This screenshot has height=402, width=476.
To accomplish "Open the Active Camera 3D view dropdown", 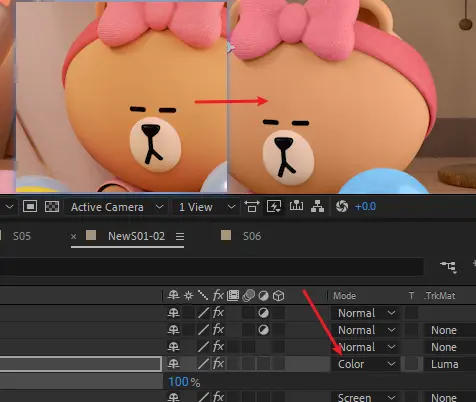I will [117, 207].
